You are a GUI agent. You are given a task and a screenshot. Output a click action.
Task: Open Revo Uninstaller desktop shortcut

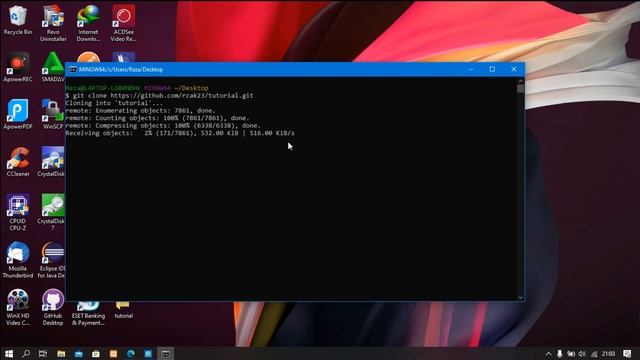53,23
